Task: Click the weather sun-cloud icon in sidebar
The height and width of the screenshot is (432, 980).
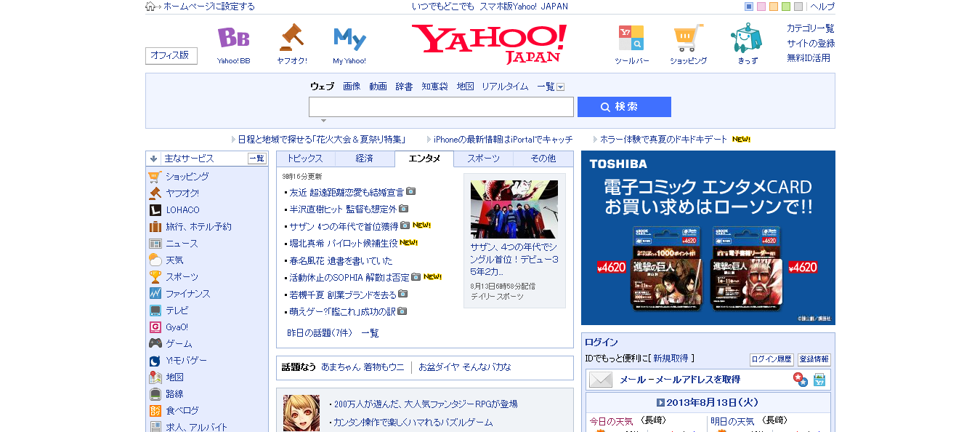Action: click(x=155, y=260)
